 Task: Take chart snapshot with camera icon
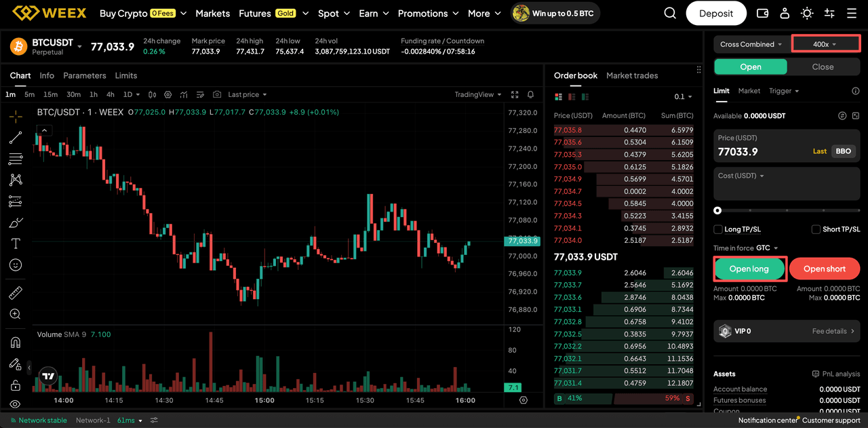click(x=217, y=94)
